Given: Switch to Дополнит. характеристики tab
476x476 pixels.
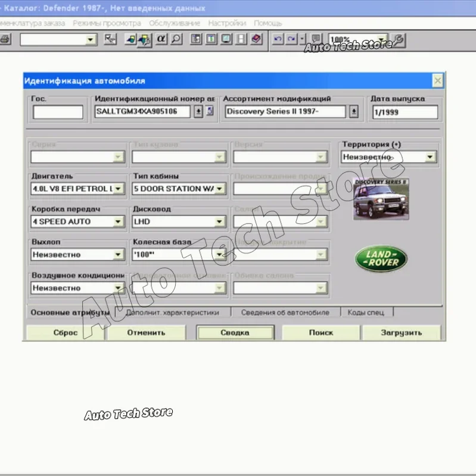Looking at the screenshot, I should pos(172,312).
